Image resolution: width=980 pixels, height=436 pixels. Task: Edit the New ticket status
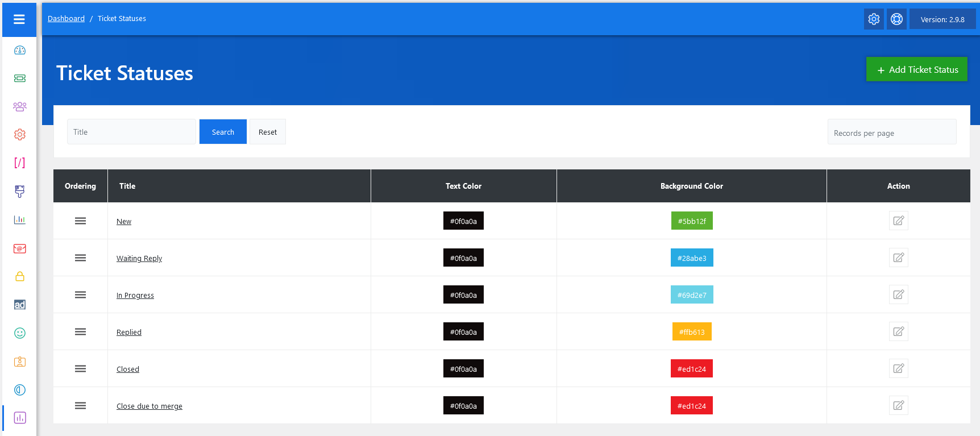click(898, 221)
